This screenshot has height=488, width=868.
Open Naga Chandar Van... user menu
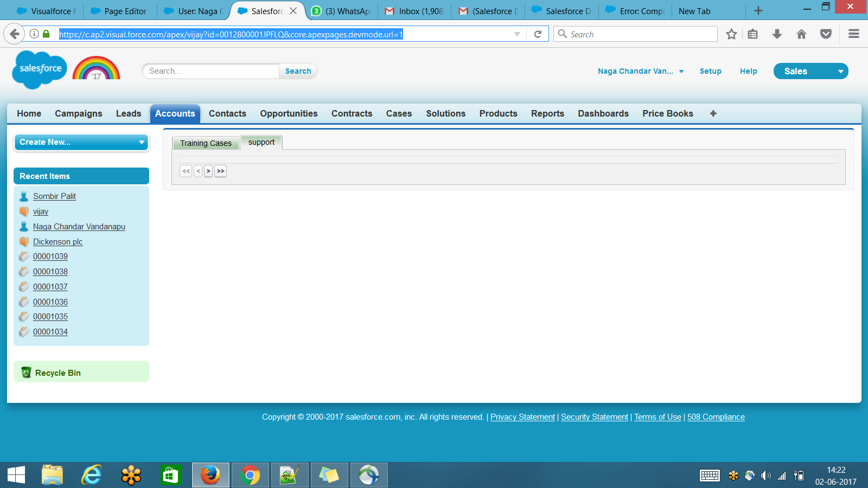pyautogui.click(x=641, y=71)
